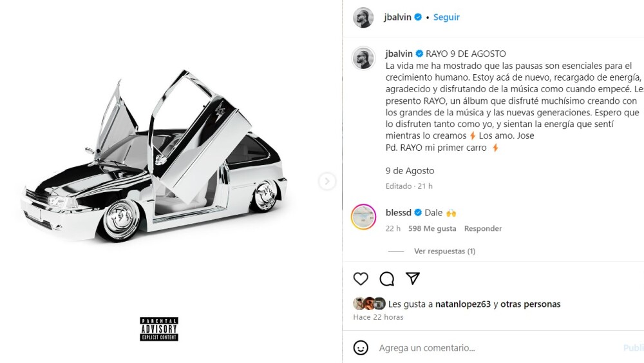This screenshot has height=363, width=644.
Task: Click the Seguir follow button
Action: coord(446,17)
